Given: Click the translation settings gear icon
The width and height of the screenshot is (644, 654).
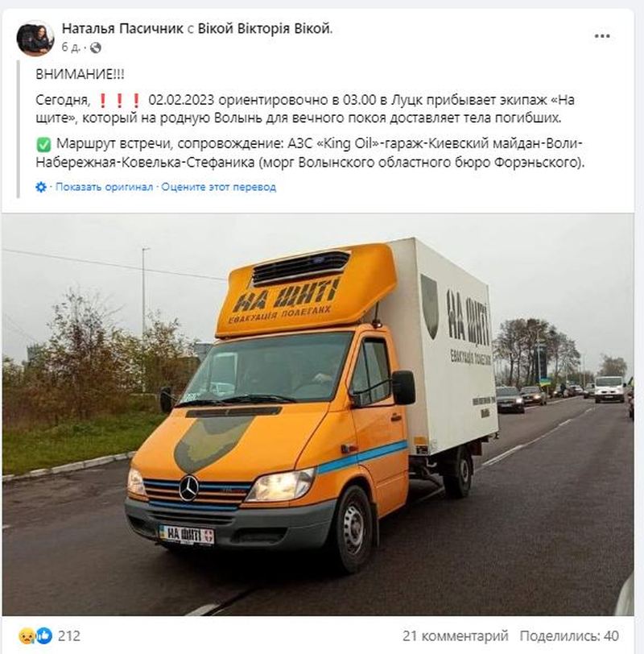Looking at the screenshot, I should tap(41, 187).
